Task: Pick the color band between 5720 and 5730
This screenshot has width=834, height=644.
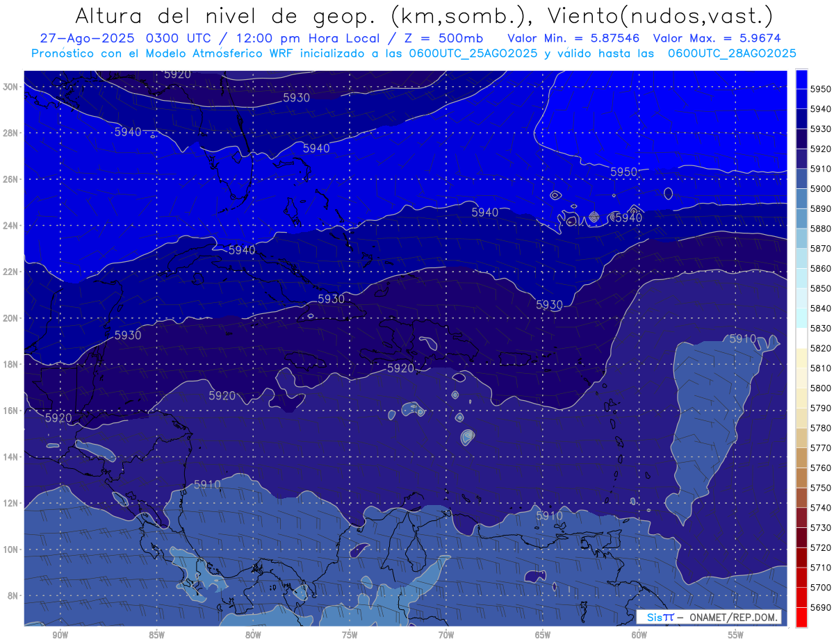Action: tap(801, 537)
